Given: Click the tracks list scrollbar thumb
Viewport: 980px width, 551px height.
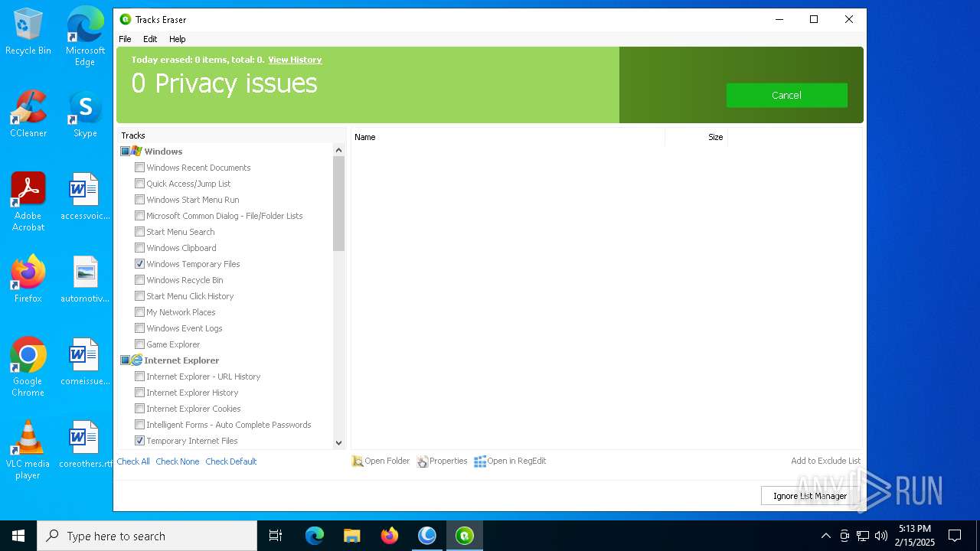Looking at the screenshot, I should (338, 204).
